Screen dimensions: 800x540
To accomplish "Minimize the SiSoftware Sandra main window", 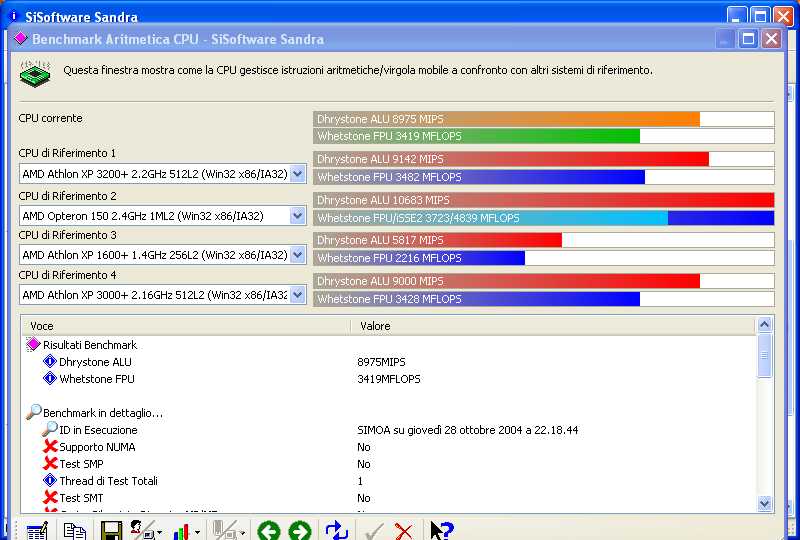I will pos(736,16).
